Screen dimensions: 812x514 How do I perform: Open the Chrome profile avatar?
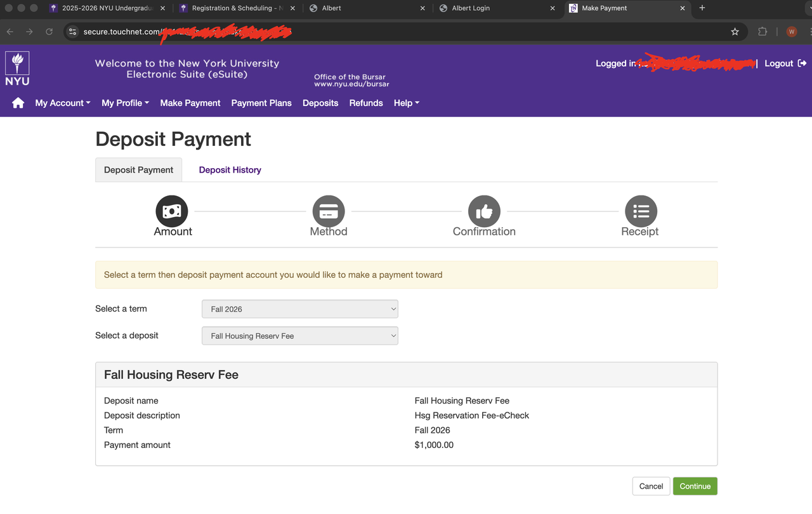click(791, 32)
